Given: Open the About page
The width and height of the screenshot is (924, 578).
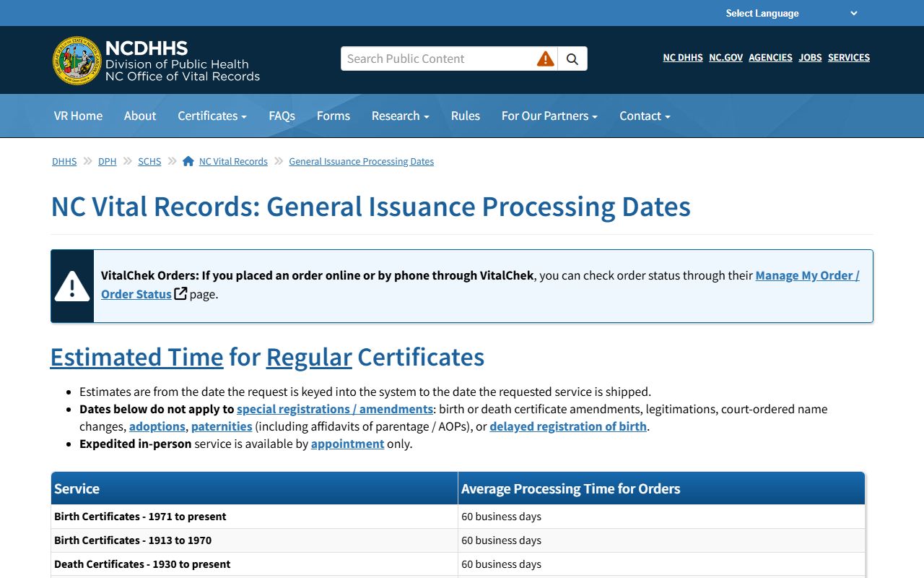Looking at the screenshot, I should click(x=140, y=116).
